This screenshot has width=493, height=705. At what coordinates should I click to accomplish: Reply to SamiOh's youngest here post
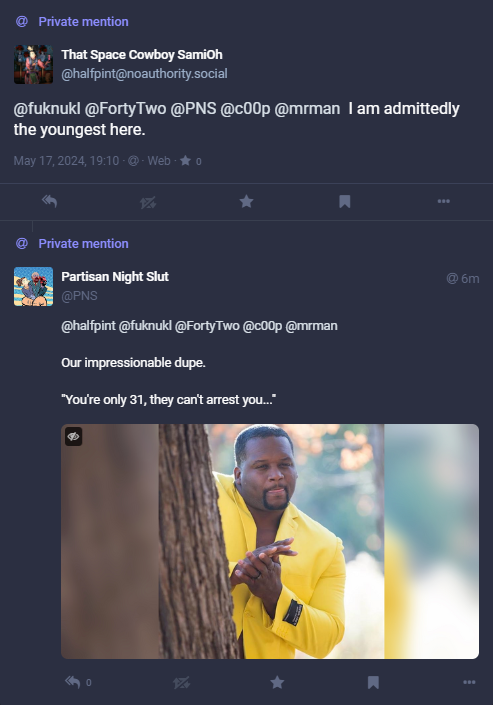click(x=49, y=201)
